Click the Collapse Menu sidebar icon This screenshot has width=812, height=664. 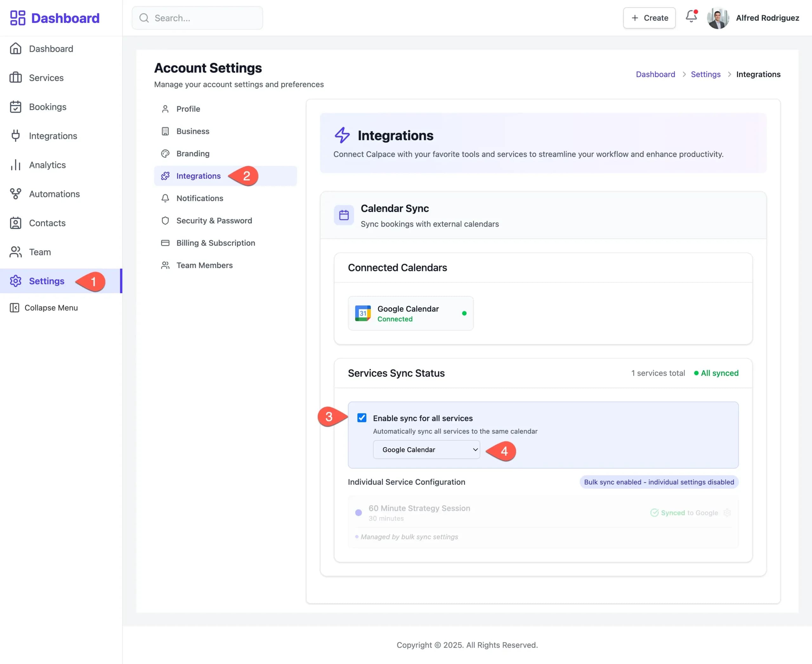tap(15, 308)
